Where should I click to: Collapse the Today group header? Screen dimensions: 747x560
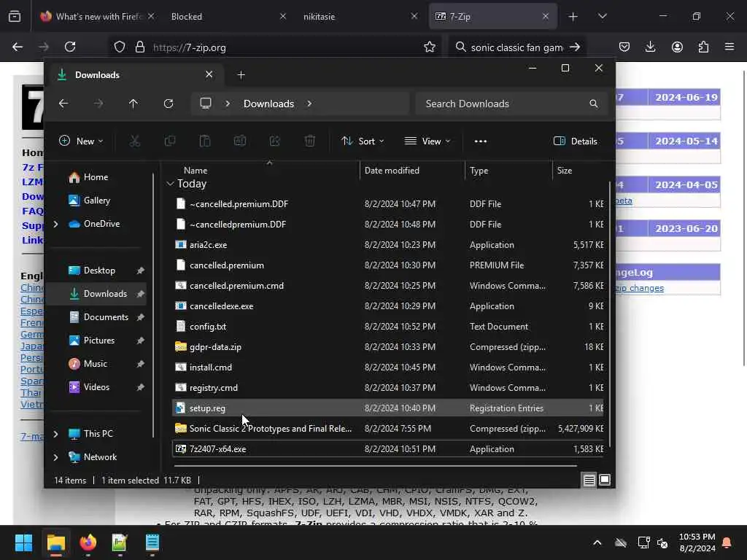(x=170, y=184)
